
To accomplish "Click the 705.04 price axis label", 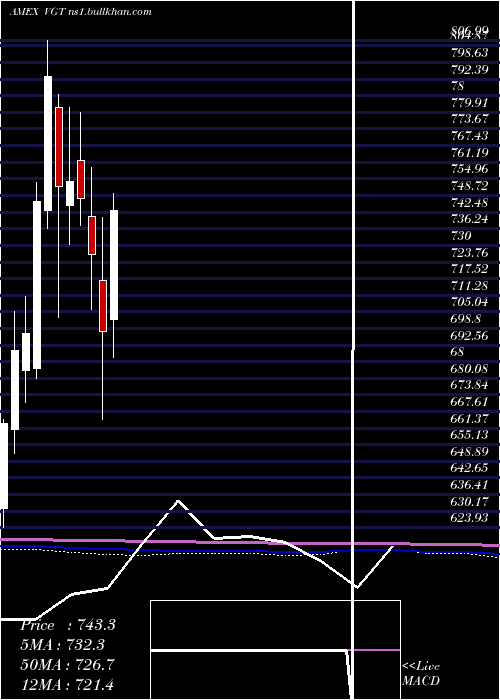I will (470, 302).
